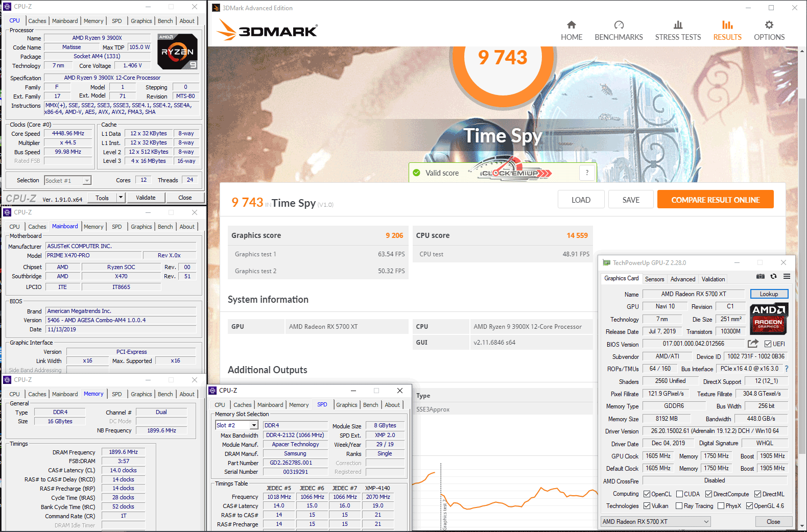Go to 3DMark Benchmarks section
The image size is (807, 532).
coord(619,31)
